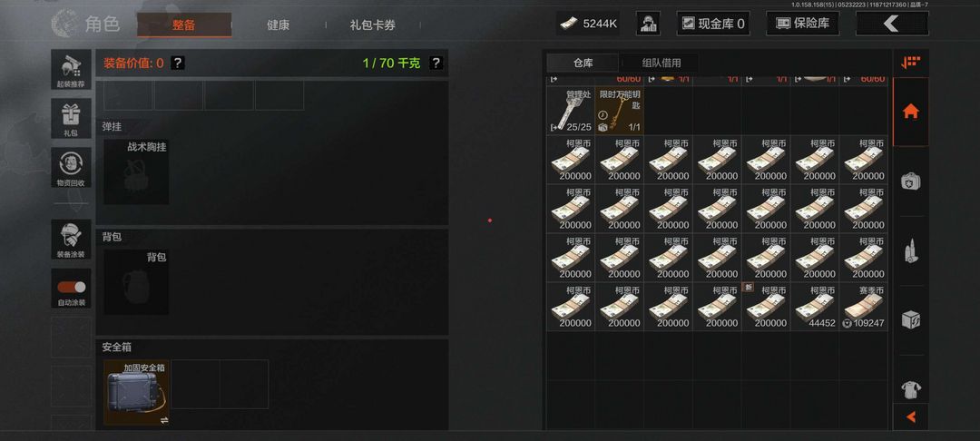Click the warehouse sort icon
Viewport: 980px width, 441px height.
coord(911,63)
